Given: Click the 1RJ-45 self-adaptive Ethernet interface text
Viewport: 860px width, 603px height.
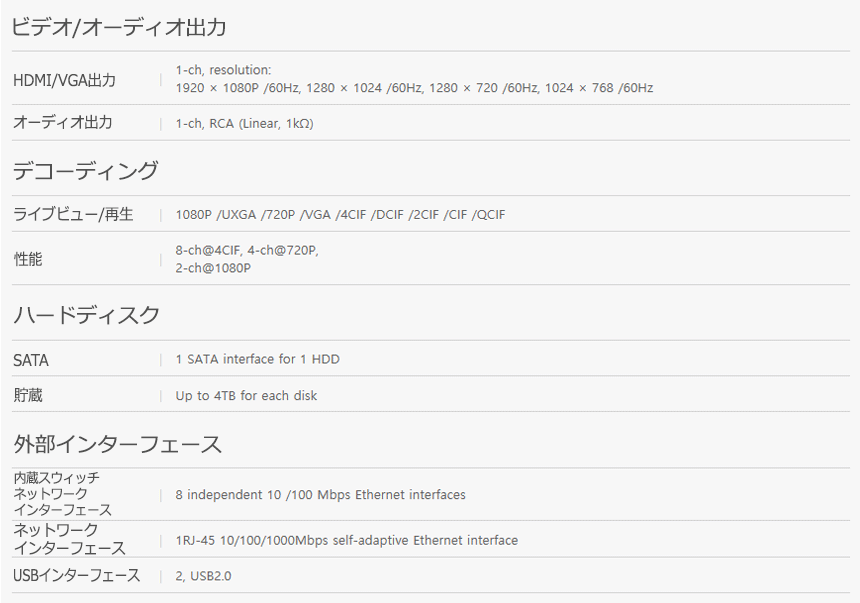Looking at the screenshot, I should click(346, 541).
